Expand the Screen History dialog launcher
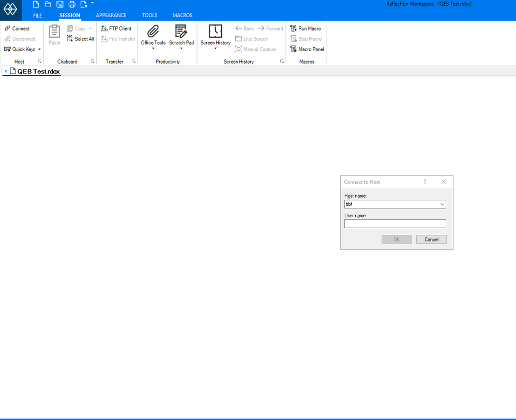The image size is (516, 420). (x=282, y=62)
